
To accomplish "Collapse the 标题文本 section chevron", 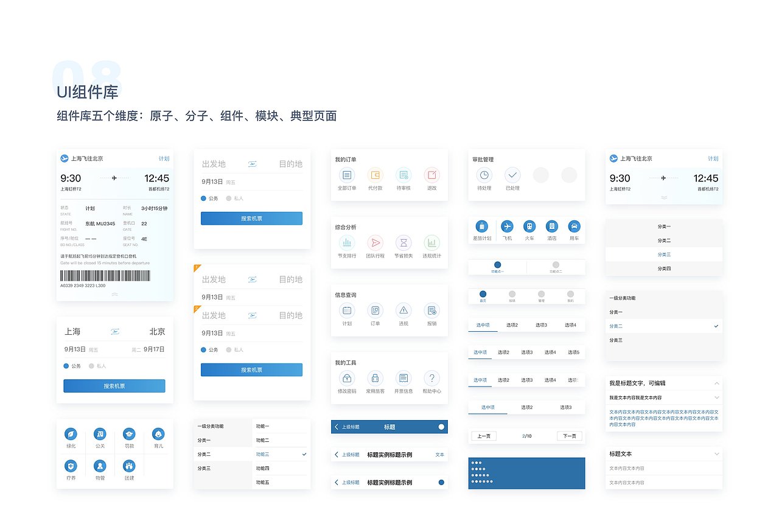I will click(717, 453).
